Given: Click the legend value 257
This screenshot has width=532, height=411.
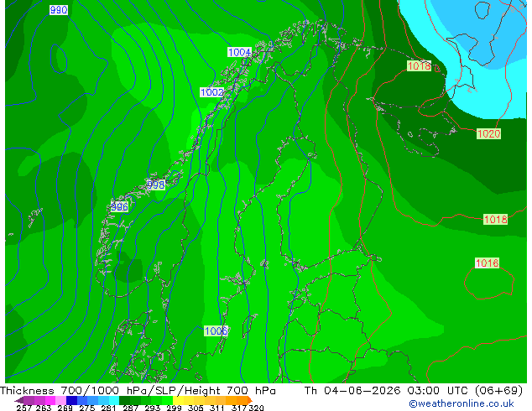Looking at the screenshot, I should pyautogui.click(x=24, y=408).
